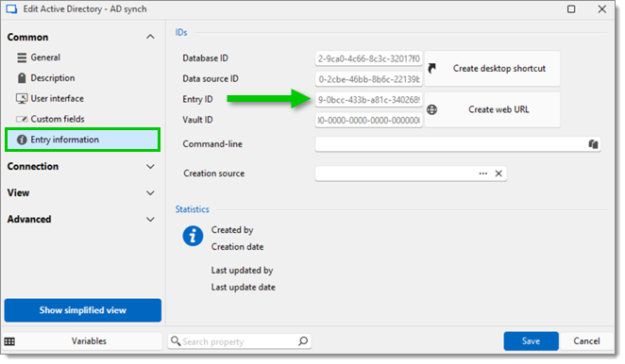Expand the Connection section chevron
The height and width of the screenshot is (364, 625).
pos(150,167)
